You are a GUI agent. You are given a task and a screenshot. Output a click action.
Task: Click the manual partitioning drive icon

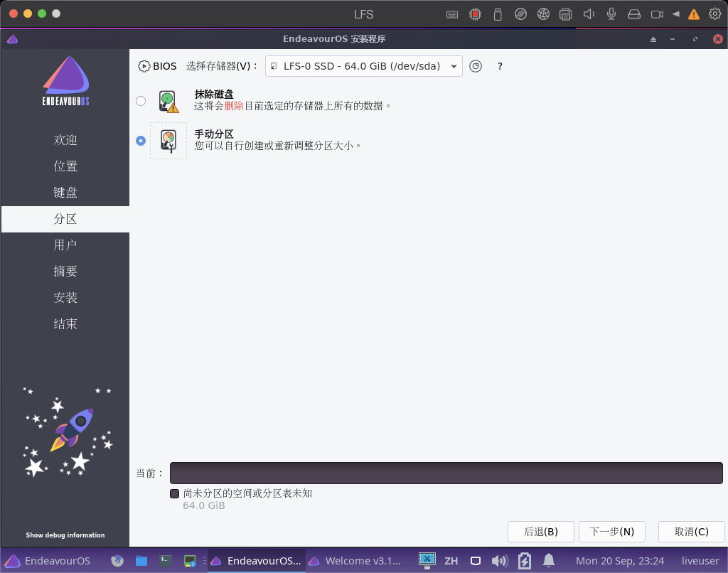pos(168,141)
